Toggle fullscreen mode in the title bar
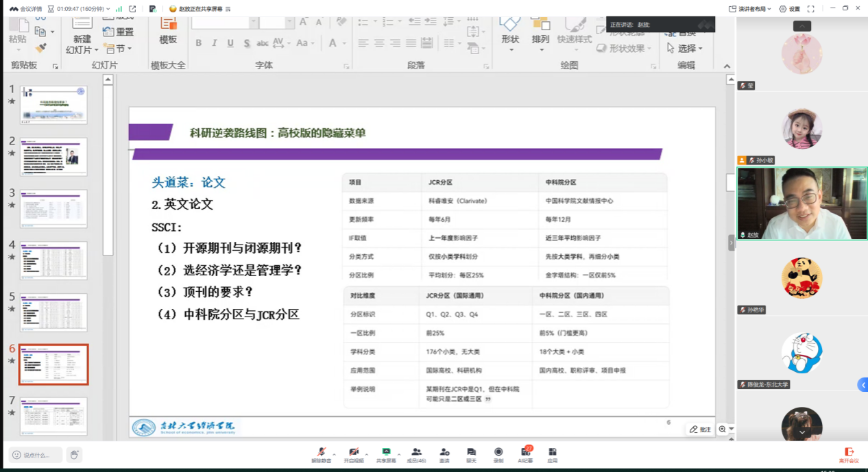This screenshot has width=868, height=472. pyautogui.click(x=811, y=9)
